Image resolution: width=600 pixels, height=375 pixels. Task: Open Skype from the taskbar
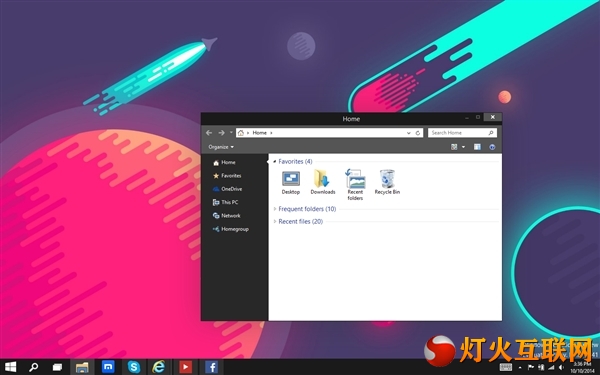[x=134, y=367]
